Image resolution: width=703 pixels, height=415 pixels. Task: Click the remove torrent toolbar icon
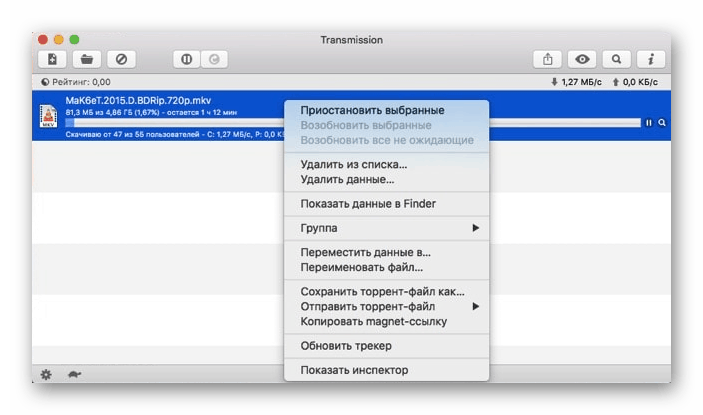pos(121,59)
